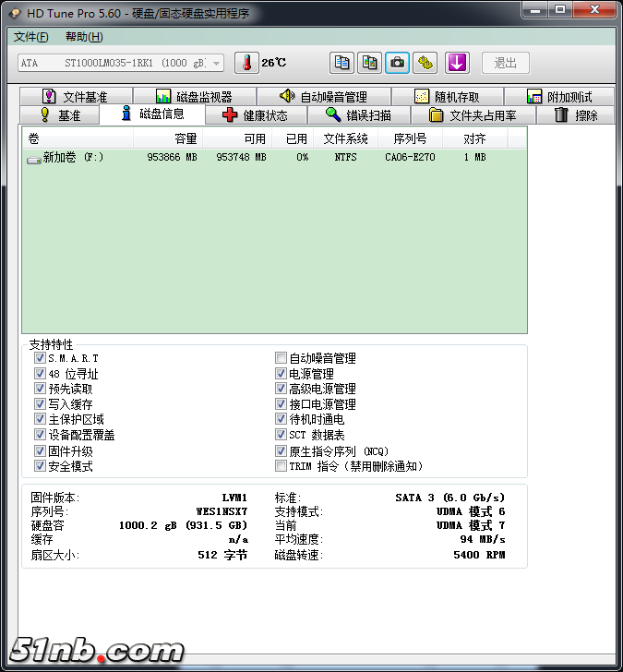Open the options wrench icon
Image resolution: width=623 pixels, height=672 pixels.
(x=425, y=63)
